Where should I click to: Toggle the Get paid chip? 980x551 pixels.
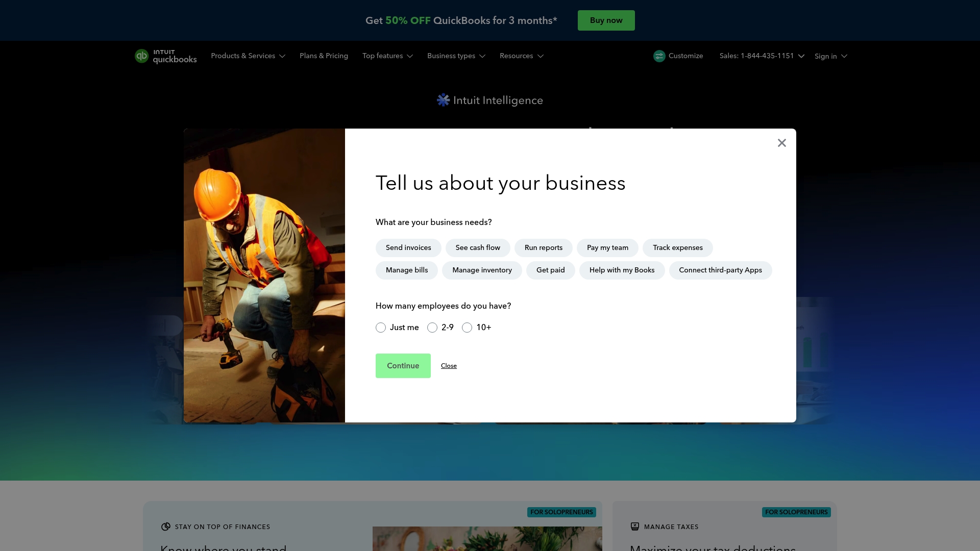551,270
